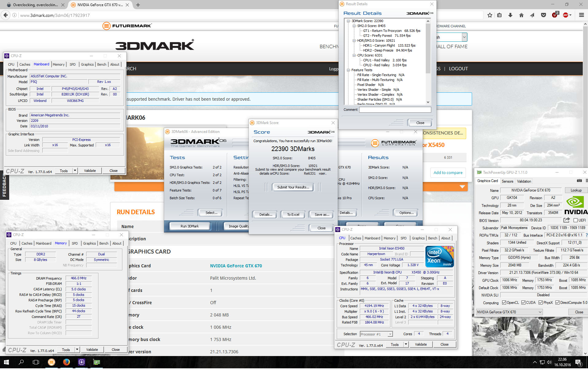
Task: Open the NVIDIA GeForce GTX 670 link
Action: point(236,266)
